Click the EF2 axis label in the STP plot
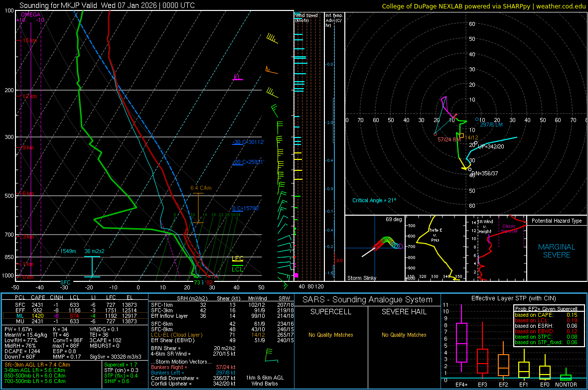 point(503,385)
